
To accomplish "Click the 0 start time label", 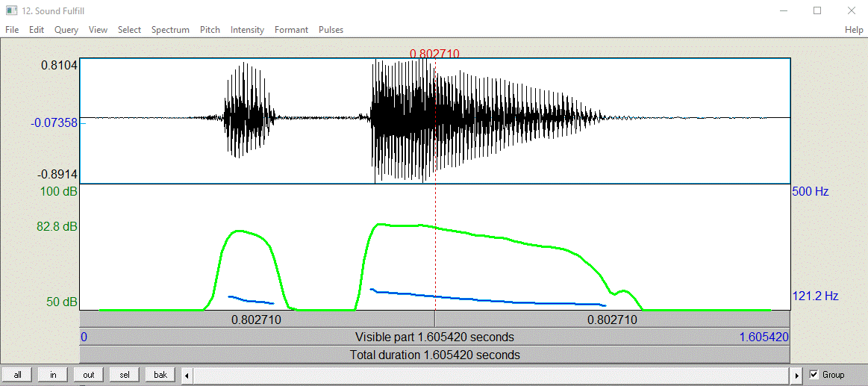I will point(84,337).
